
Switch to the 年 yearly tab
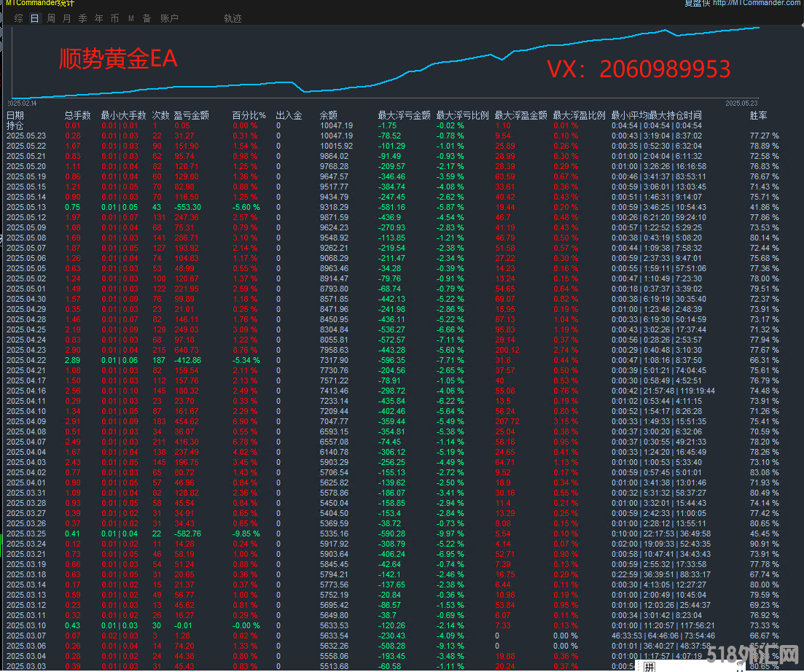tap(99, 18)
